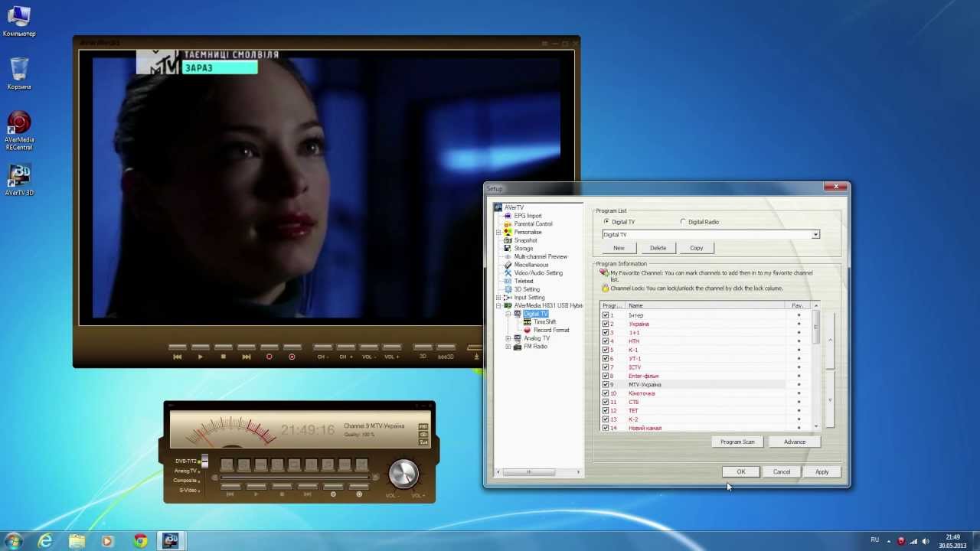Viewport: 980px width, 551px height.
Task: Open the Digital TV program list dropdown
Action: coord(815,235)
